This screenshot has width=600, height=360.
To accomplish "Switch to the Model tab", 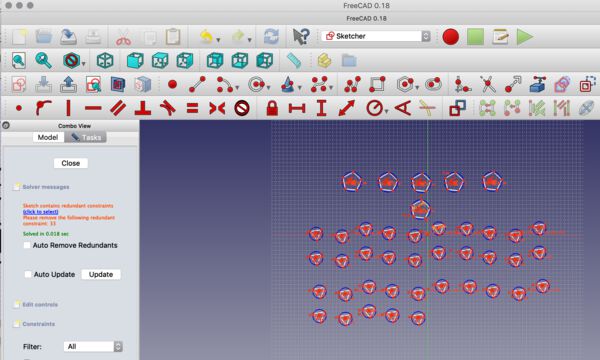I will [48, 137].
